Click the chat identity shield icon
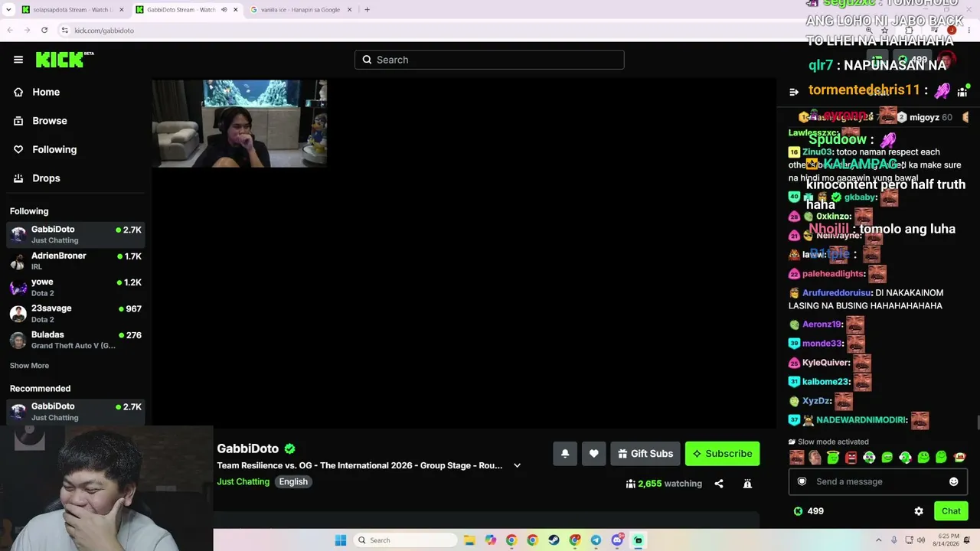Viewport: 980px width, 551px height. tap(802, 481)
